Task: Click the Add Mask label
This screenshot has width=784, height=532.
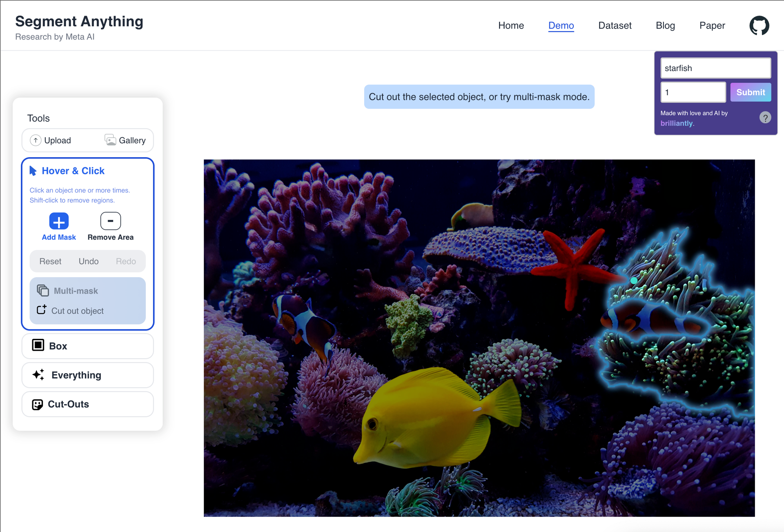Action: pos(59,237)
